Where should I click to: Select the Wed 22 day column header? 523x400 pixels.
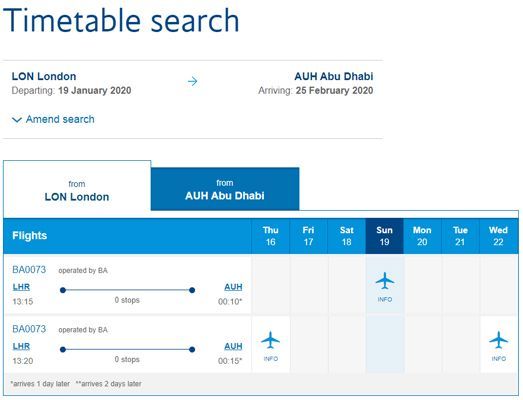pyautogui.click(x=499, y=236)
